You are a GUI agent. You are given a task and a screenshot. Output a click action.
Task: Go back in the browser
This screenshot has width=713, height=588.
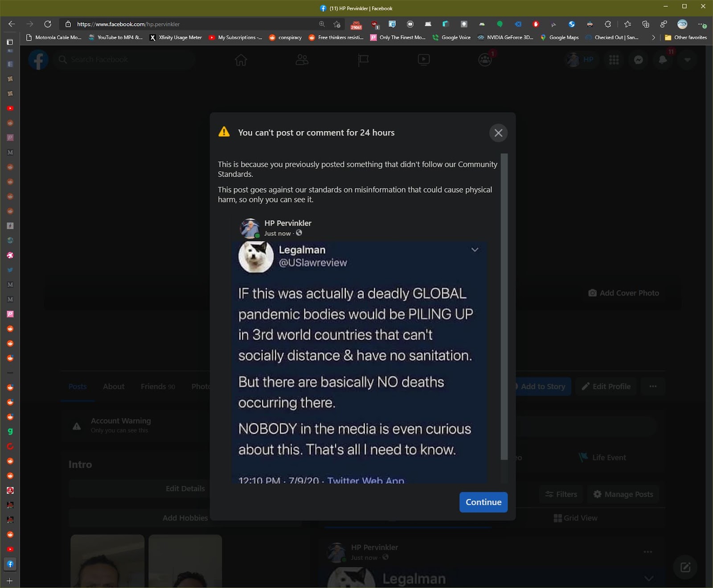coord(12,24)
